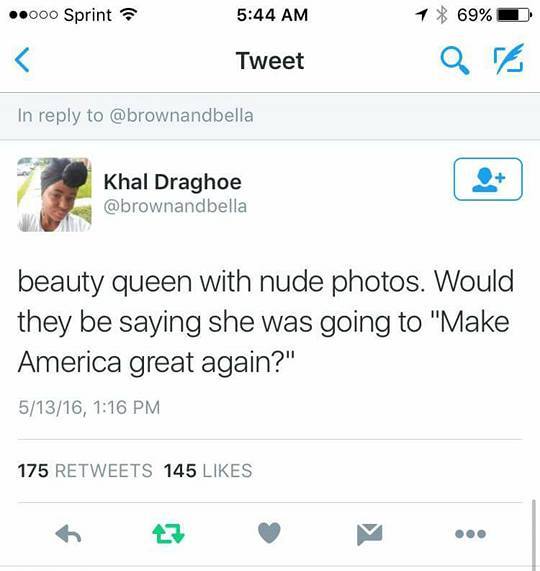Image resolution: width=540 pixels, height=571 pixels.
Task: Compose a new tweet with quill icon
Action: [x=509, y=59]
